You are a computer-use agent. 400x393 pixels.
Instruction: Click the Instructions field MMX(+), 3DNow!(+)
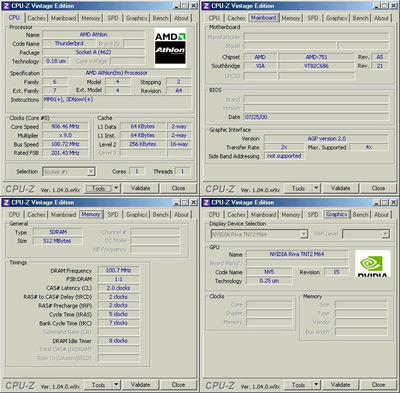(x=117, y=103)
